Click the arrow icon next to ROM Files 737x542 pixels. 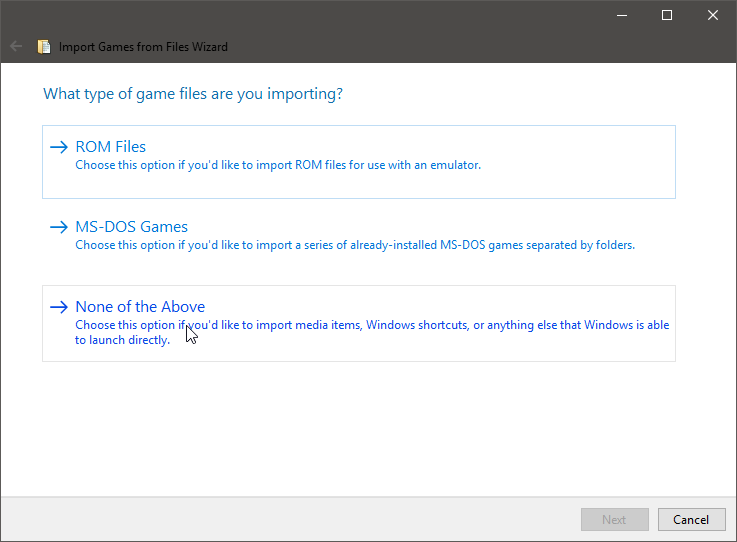(x=58, y=147)
